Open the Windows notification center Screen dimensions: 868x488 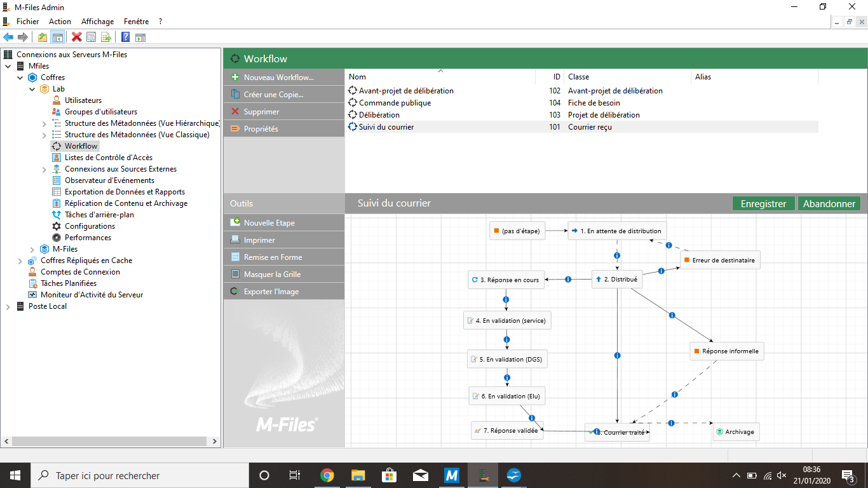[x=847, y=475]
